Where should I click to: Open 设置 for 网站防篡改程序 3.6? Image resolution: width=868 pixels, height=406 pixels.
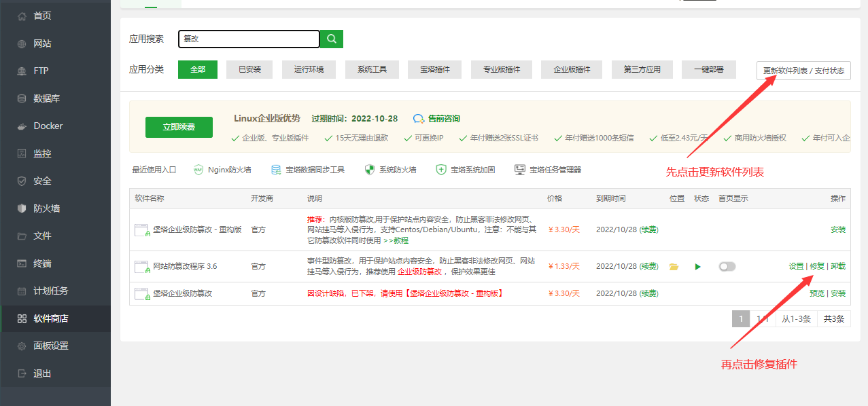pos(796,267)
